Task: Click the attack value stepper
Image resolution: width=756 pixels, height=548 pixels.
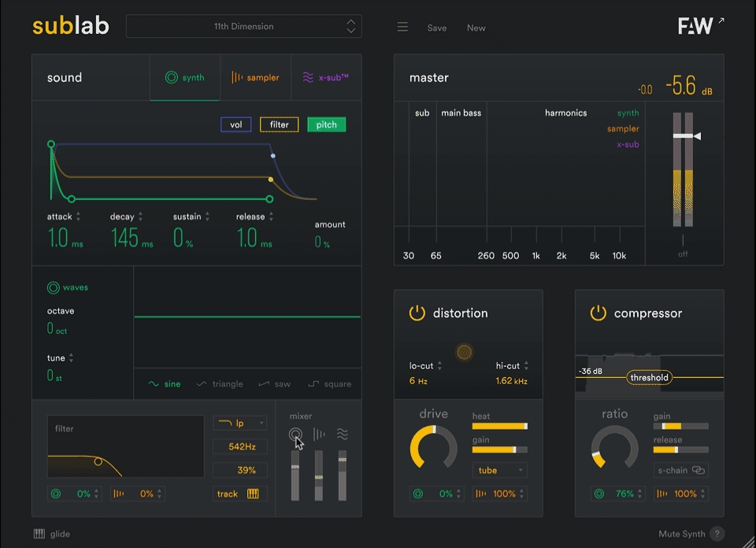Action: coord(78,217)
